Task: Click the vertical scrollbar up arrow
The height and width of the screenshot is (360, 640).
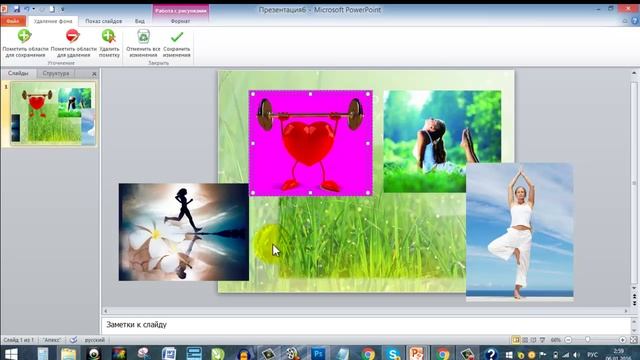Action: point(634,73)
